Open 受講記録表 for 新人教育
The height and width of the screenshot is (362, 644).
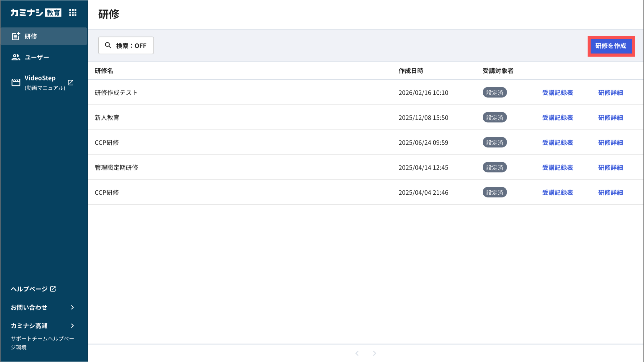pos(557,118)
